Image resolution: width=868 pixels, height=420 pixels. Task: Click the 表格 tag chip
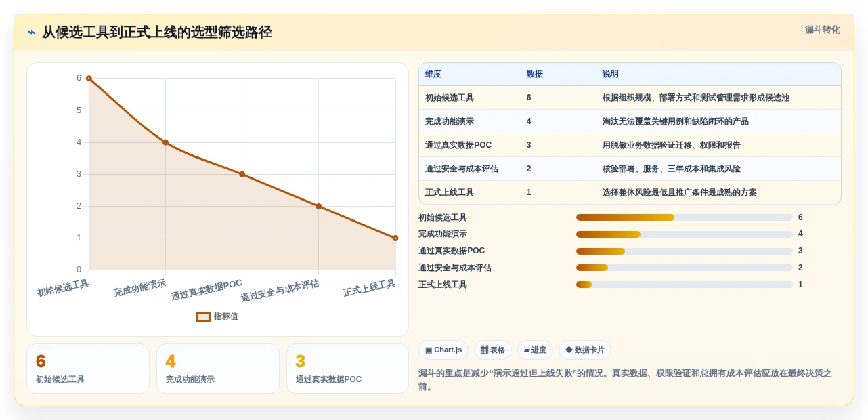493,350
